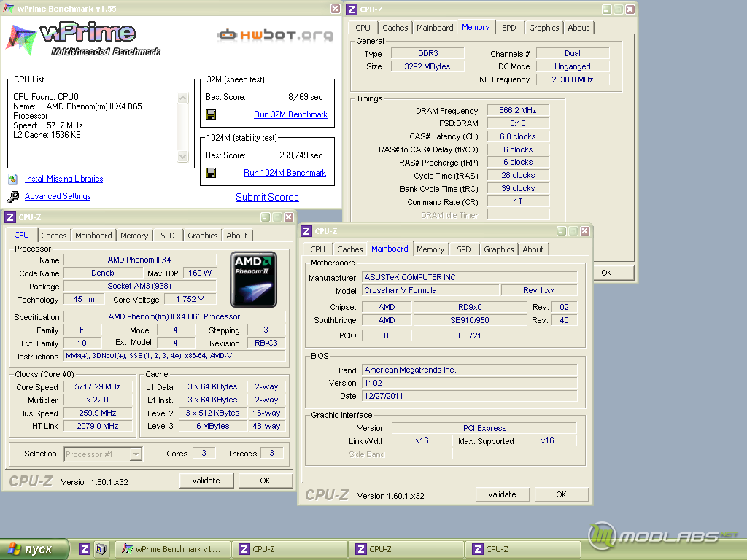The width and height of the screenshot is (747, 560).
Task: Switch to Memory tab in Mainboard window
Action: pos(430,249)
